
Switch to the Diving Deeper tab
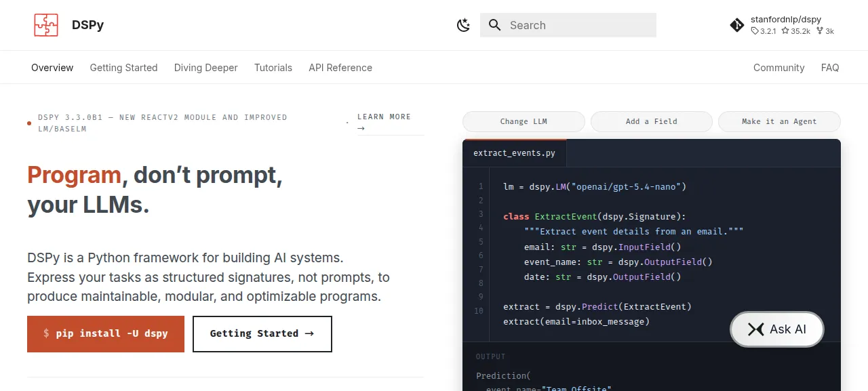[x=205, y=68]
